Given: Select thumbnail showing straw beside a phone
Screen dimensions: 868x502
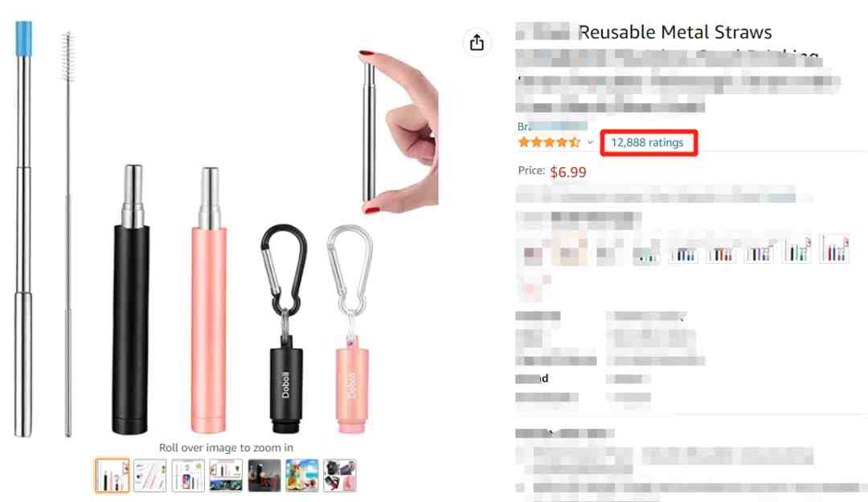Looking at the screenshot, I should point(188,475).
